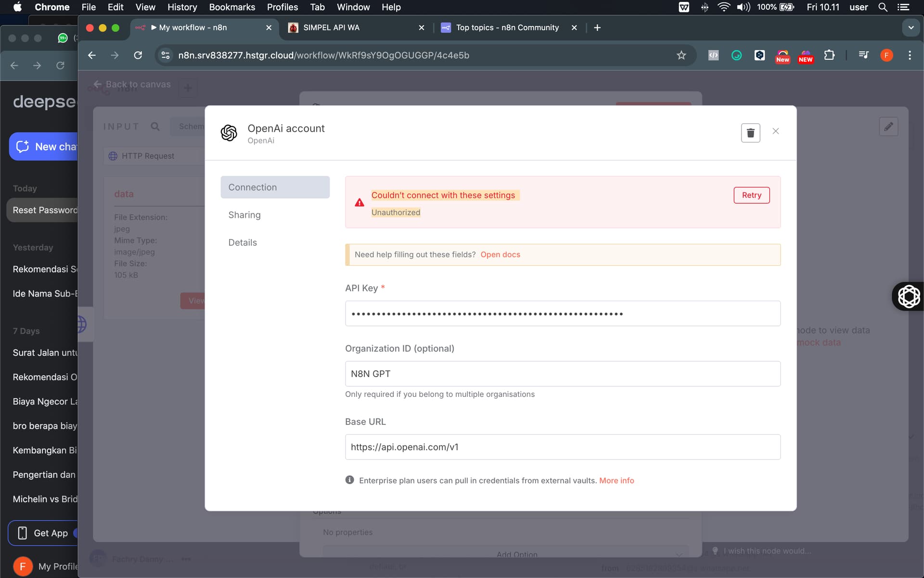Open Wi-Fi status in menu bar

point(724,7)
